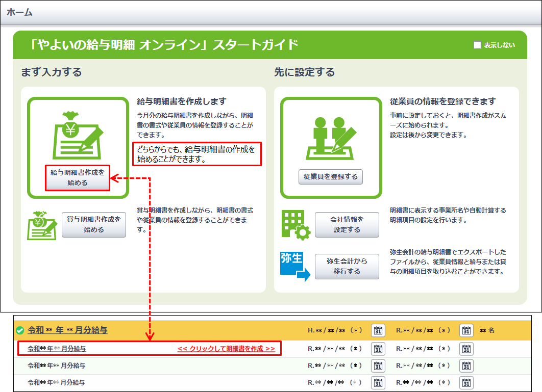Click the blue 弥生 migration icon
The width and height of the screenshot is (542, 392).
coord(295,266)
